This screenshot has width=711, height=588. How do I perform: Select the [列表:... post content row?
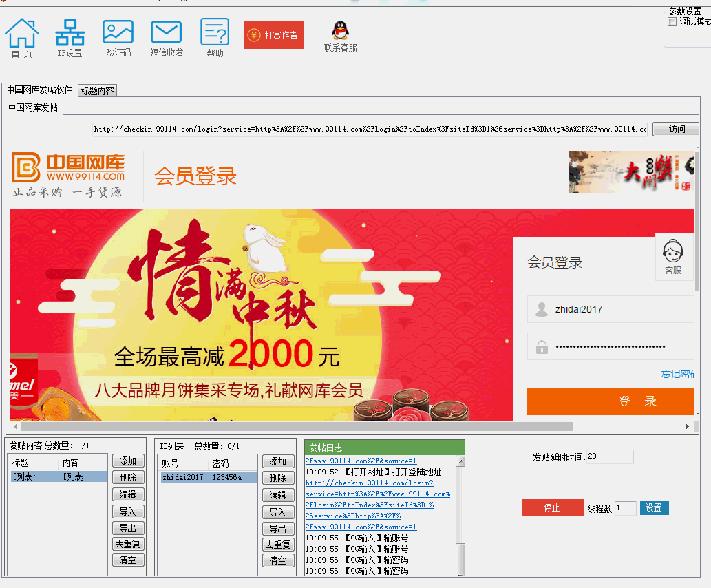[59, 476]
